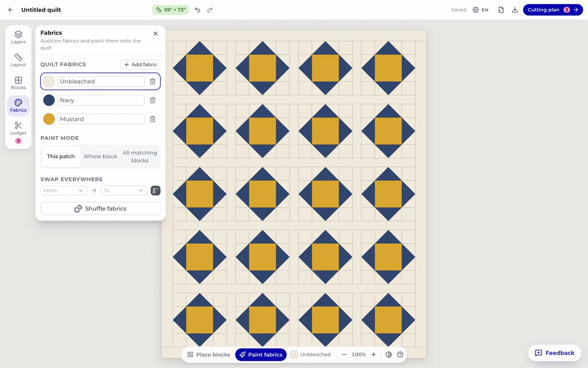Edit the Unbleached fabric name field

point(101,81)
